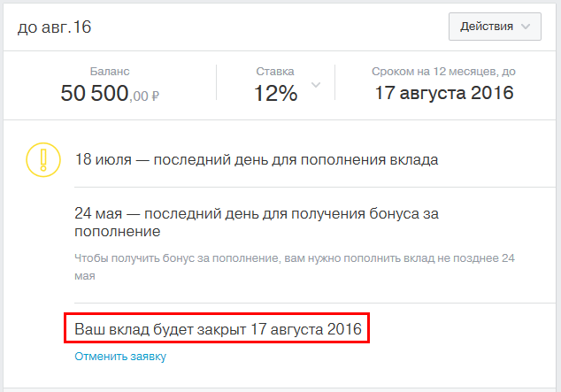The width and height of the screenshot is (561, 392).
Task: Click the balance amount 50 500,00 ₽
Action: pos(110,93)
